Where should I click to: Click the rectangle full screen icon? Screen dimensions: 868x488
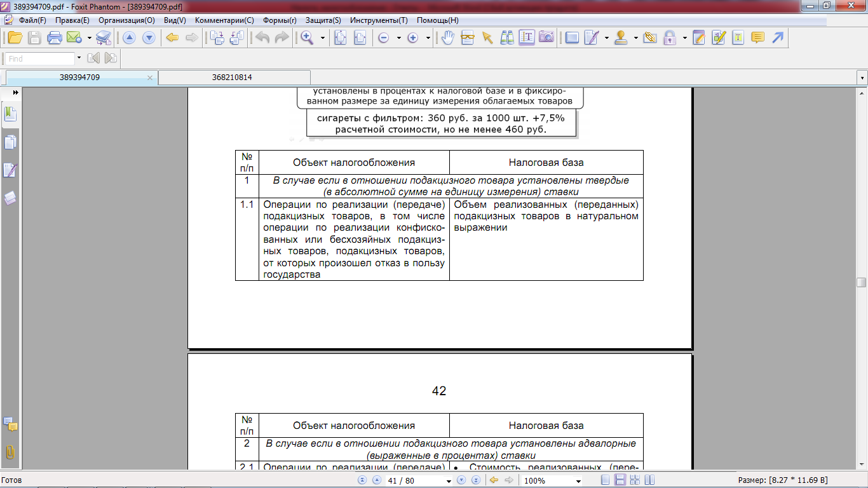click(x=572, y=37)
